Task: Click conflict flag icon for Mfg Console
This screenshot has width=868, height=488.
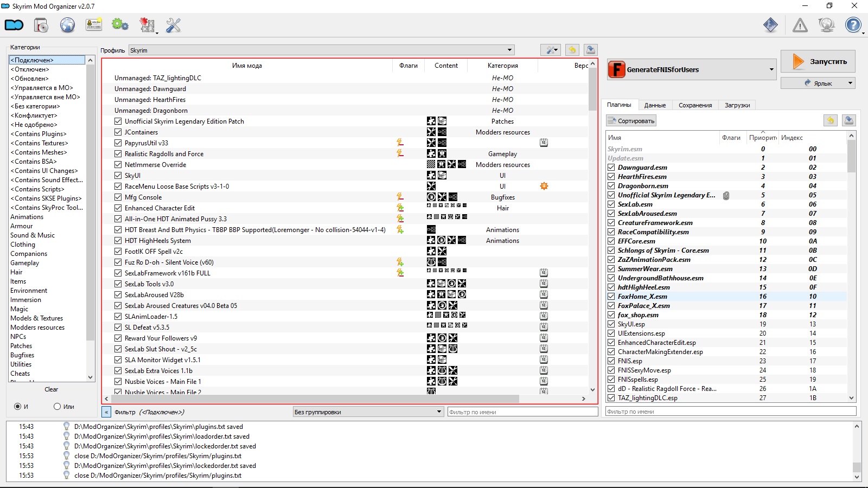Action: [x=400, y=197]
